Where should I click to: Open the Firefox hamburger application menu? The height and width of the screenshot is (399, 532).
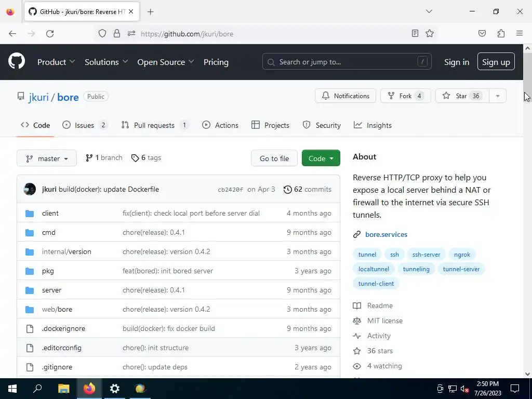(x=520, y=33)
